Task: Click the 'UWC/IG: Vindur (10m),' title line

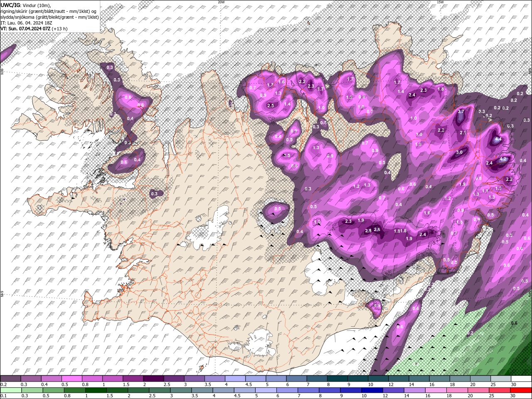Action: (25, 5)
